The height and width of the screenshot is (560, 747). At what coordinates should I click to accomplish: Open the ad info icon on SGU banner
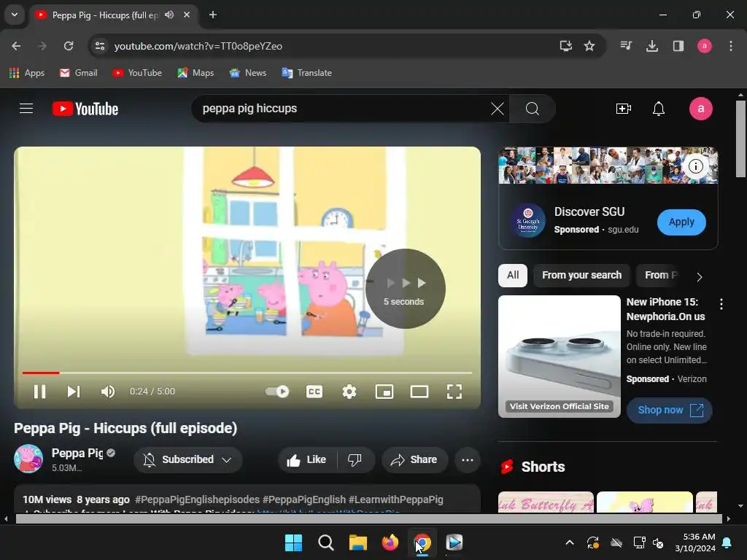[695, 166]
